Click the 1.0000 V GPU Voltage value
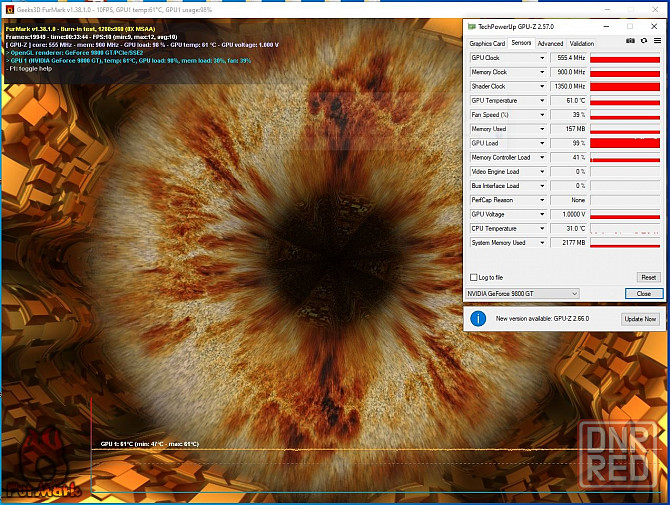The image size is (670, 505). click(569, 214)
